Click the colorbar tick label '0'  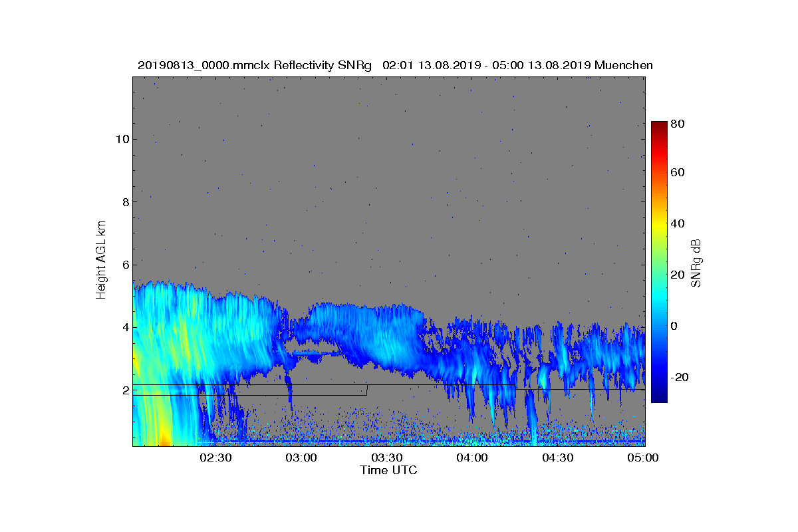(676, 327)
